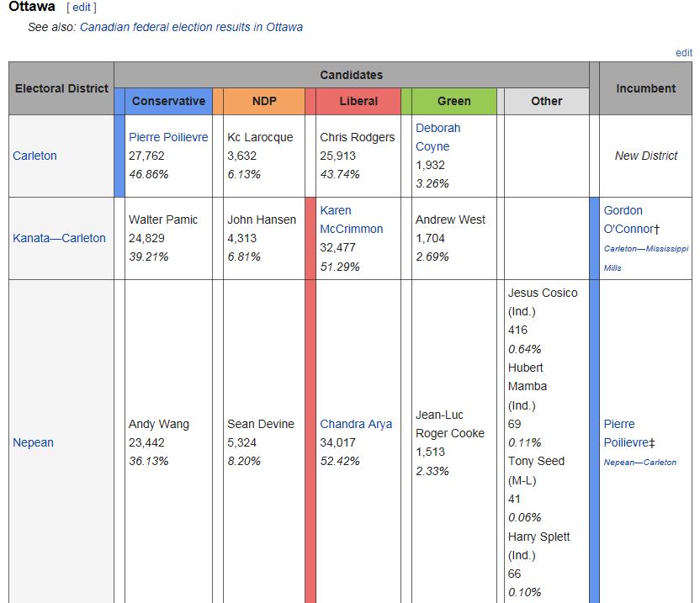Click the Electoral District header cell
Viewport: 700px width, 603px height.
click(x=61, y=88)
